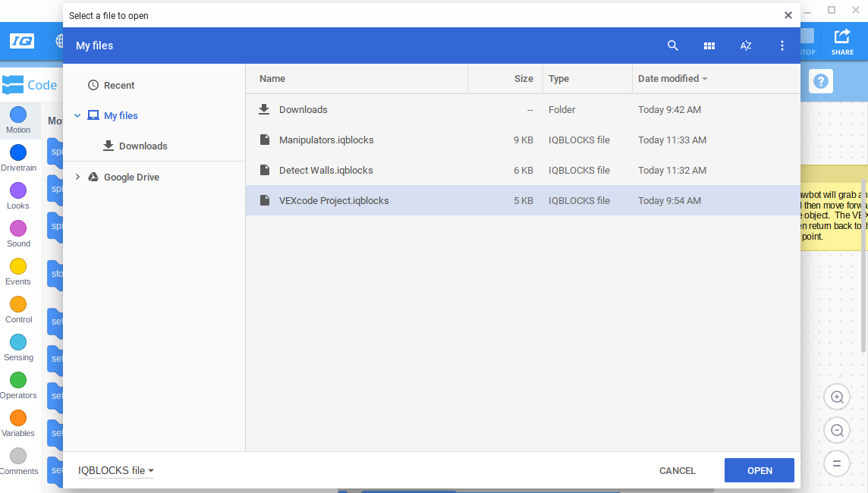Screen dimensions: 868x493
Task: Select Manipulators.iqblocks file
Action: point(326,140)
